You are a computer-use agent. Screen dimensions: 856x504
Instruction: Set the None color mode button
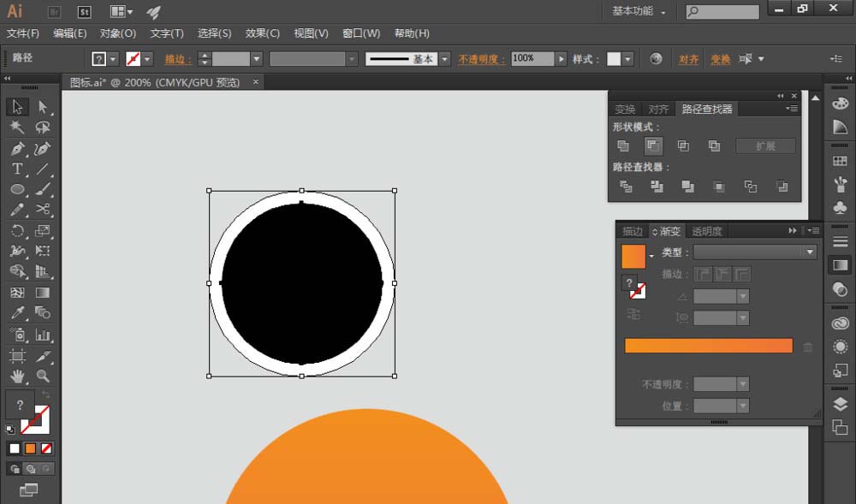46,448
